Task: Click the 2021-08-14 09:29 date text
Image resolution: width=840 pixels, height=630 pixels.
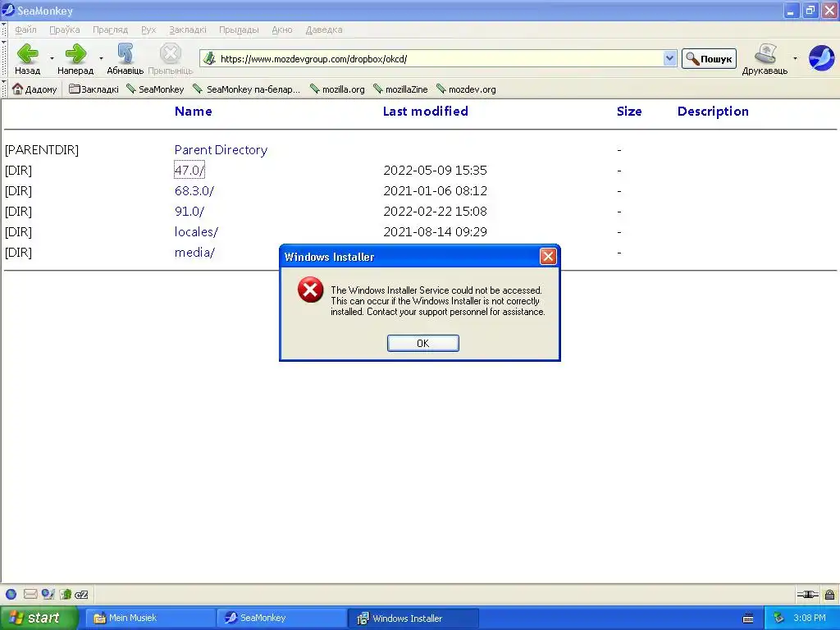Action: [x=435, y=232]
